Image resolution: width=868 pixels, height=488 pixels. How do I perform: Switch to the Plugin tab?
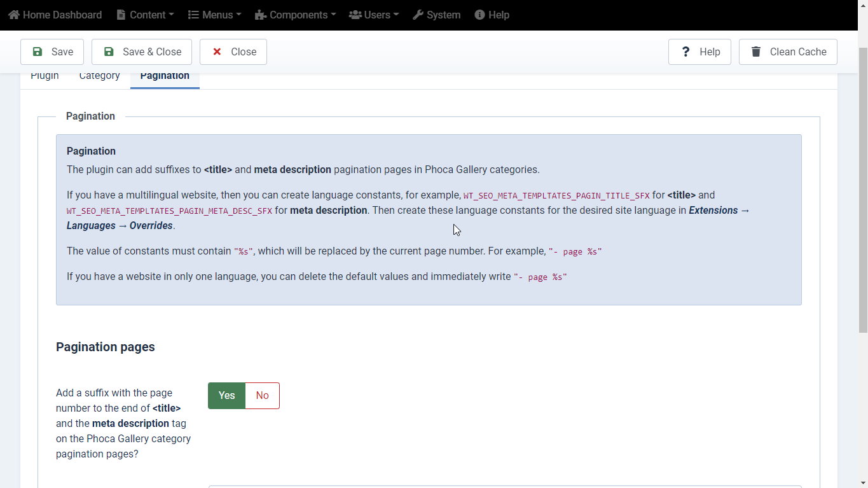pyautogui.click(x=45, y=76)
